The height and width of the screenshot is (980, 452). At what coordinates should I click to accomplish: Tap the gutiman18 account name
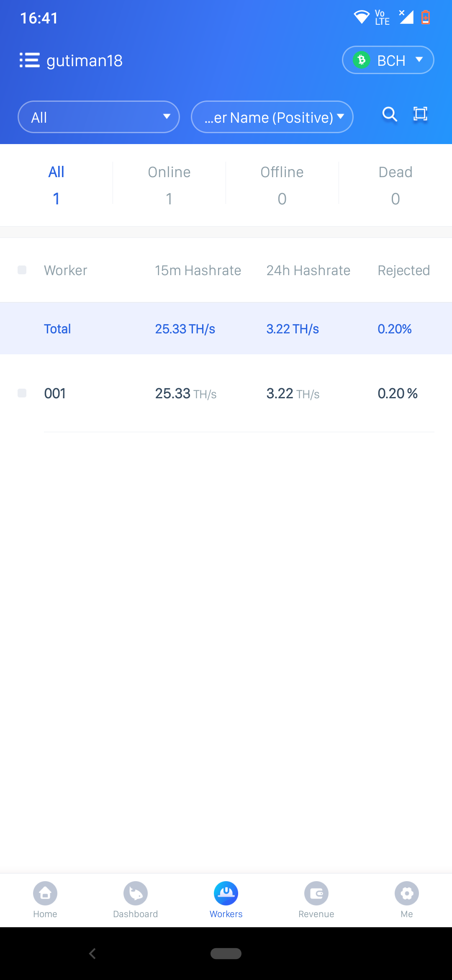(85, 61)
